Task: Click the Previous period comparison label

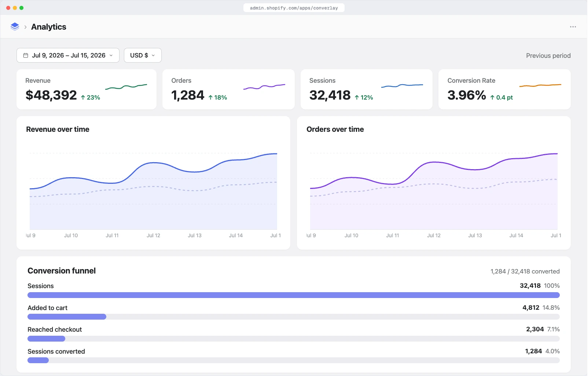Action: [548, 56]
